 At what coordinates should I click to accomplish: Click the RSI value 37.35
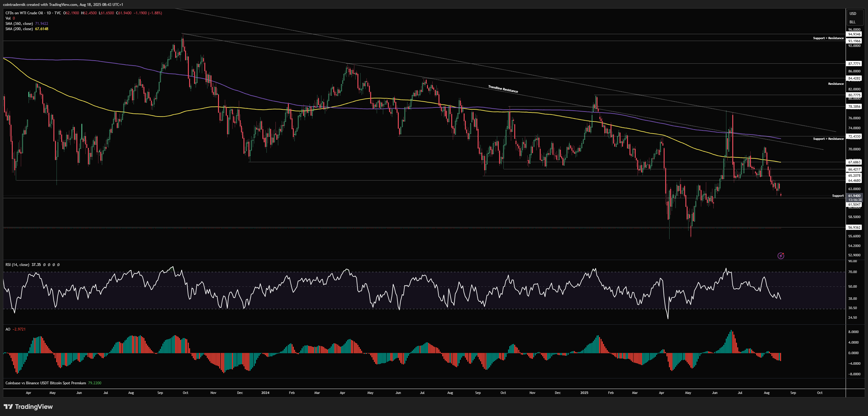36,265
